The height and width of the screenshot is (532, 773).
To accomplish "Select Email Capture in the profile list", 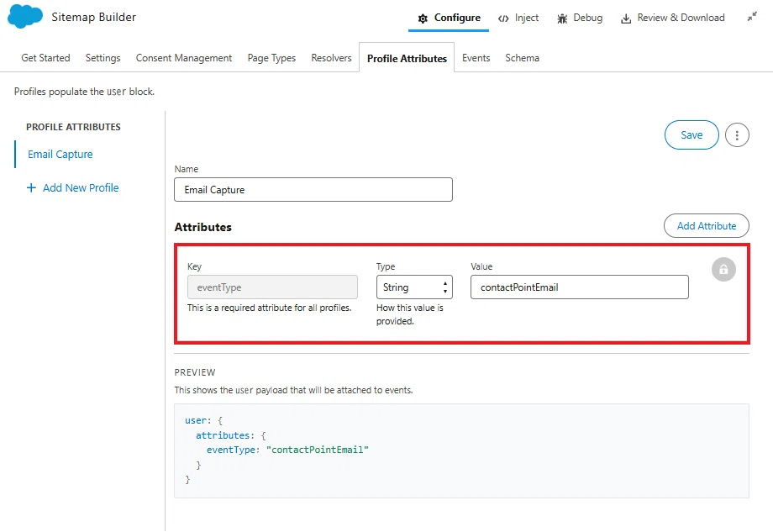I will pyautogui.click(x=60, y=155).
